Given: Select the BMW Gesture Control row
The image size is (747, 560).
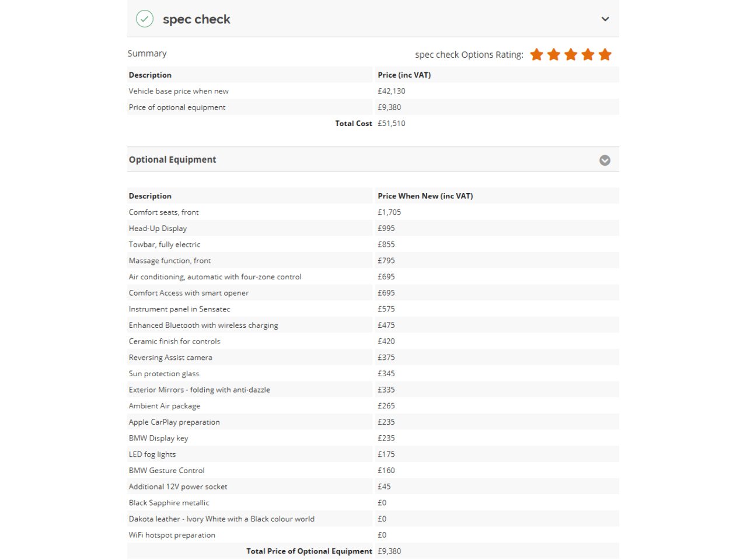Looking at the screenshot, I should coord(373,470).
